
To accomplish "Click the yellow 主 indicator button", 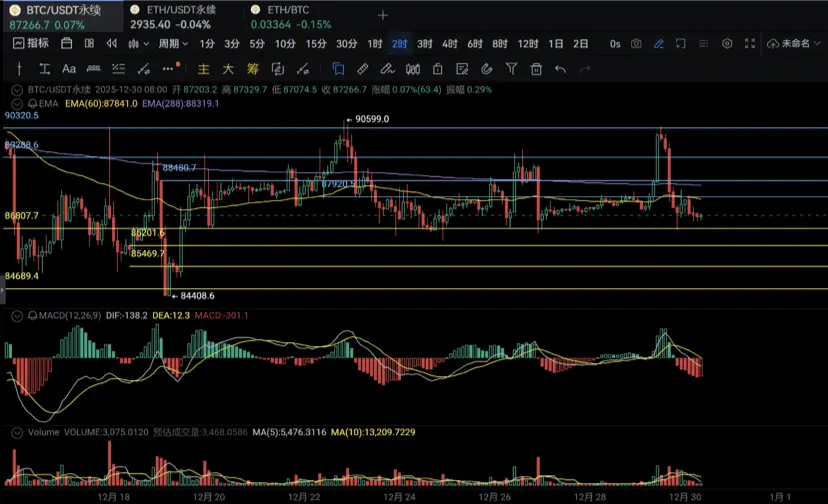I will point(203,69).
